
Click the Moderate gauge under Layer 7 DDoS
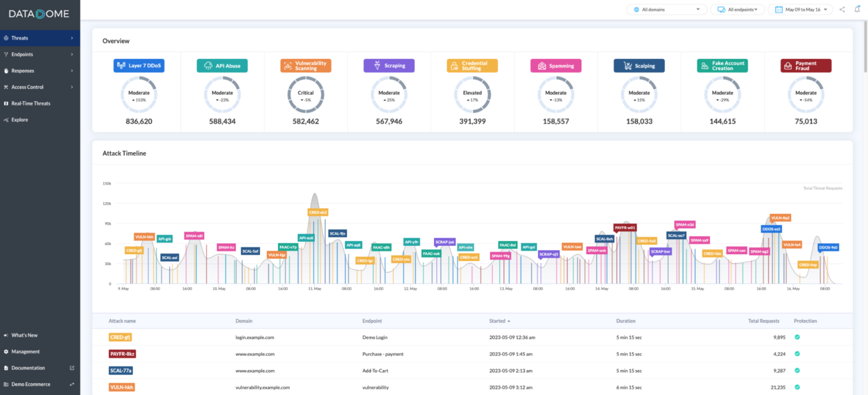click(139, 95)
